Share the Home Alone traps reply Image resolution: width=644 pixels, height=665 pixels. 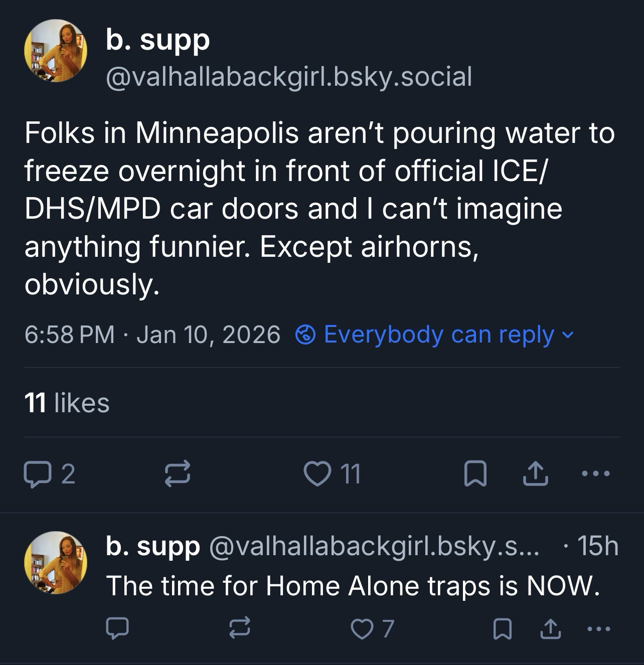pos(550,628)
